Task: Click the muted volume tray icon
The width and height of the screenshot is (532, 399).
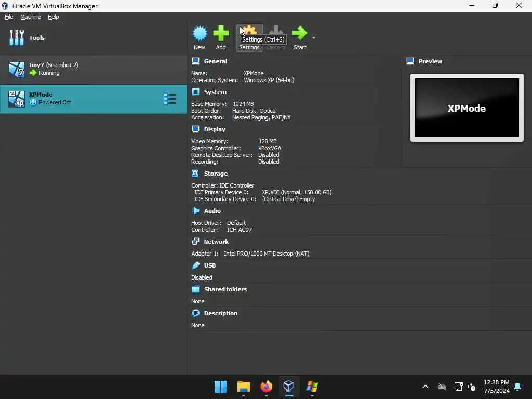Action: click(472, 387)
